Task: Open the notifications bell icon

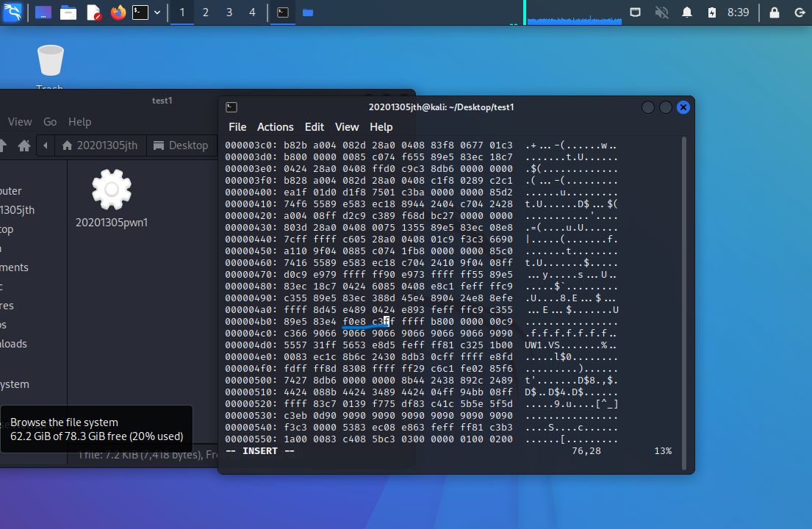Action: 686,12
